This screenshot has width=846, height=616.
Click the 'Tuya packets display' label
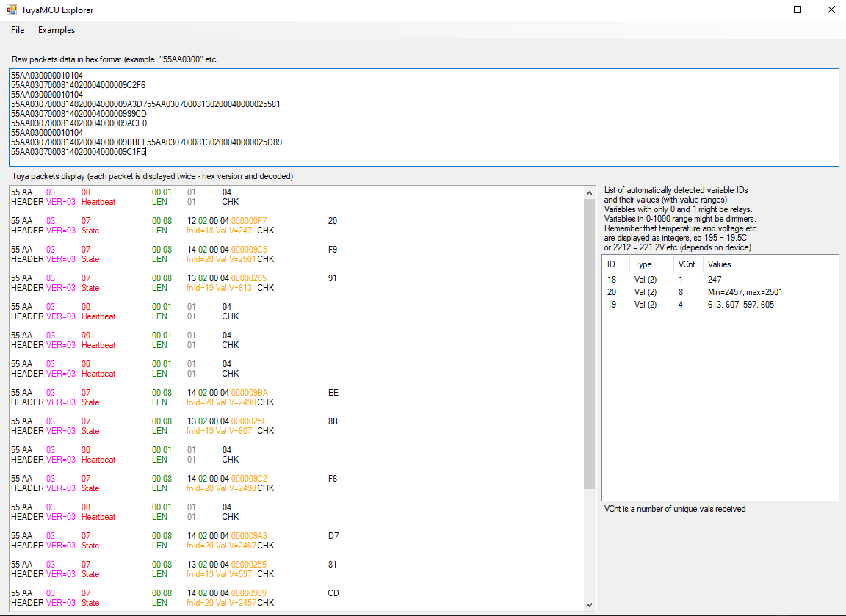pos(153,176)
